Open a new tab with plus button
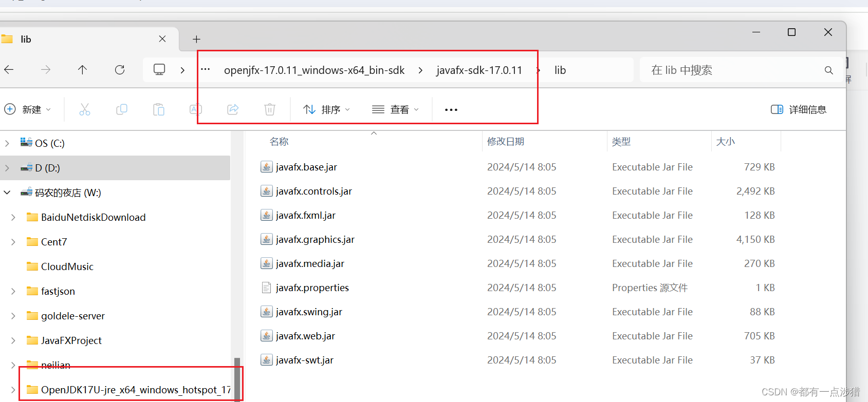Screen dimensions: 868x402 click(196, 39)
